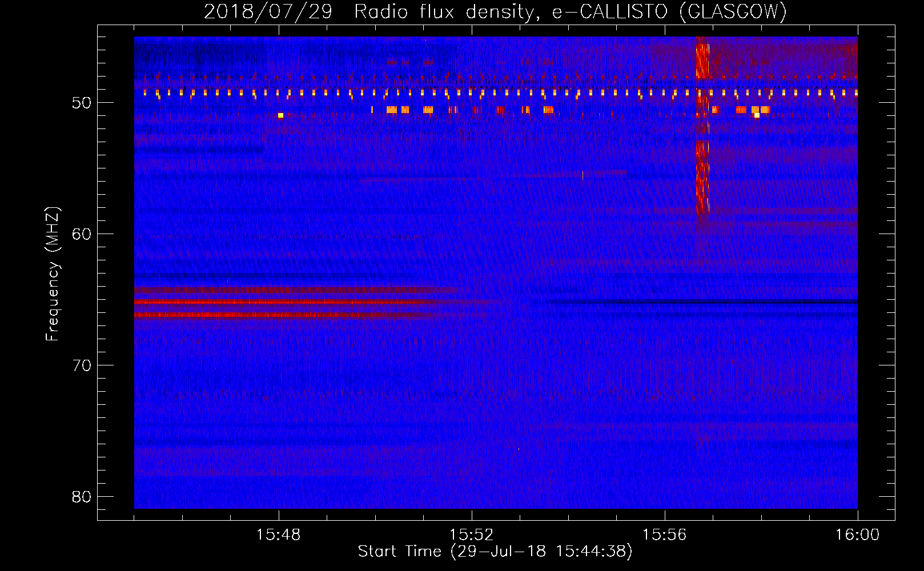Click the 15:56 time tick label
The width and height of the screenshot is (924, 571).
664,535
